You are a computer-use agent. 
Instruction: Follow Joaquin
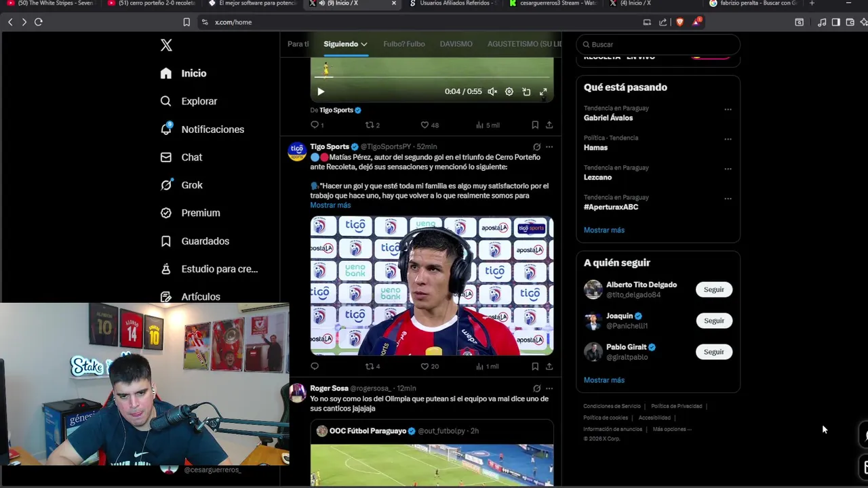click(713, 321)
